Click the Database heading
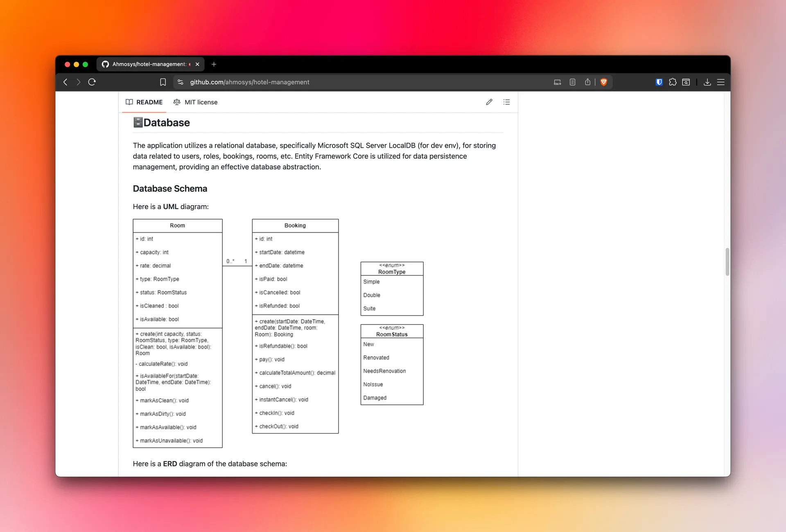The width and height of the screenshot is (786, 532). (161, 122)
